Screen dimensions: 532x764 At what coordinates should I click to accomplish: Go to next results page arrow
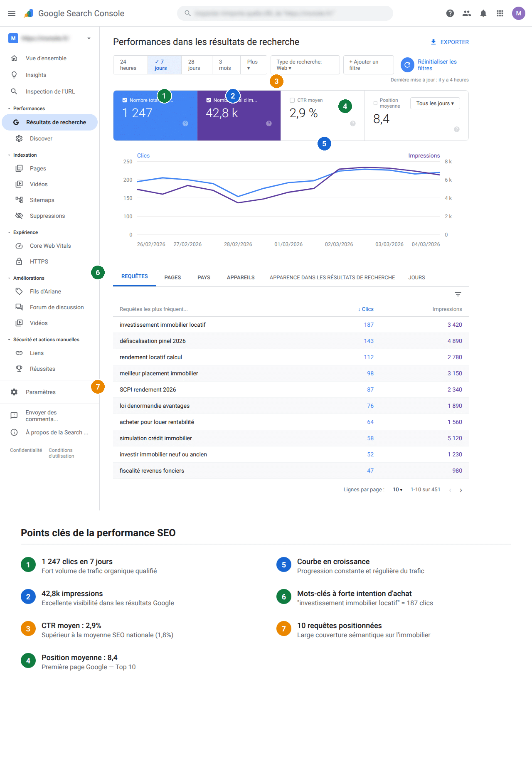[x=461, y=490]
